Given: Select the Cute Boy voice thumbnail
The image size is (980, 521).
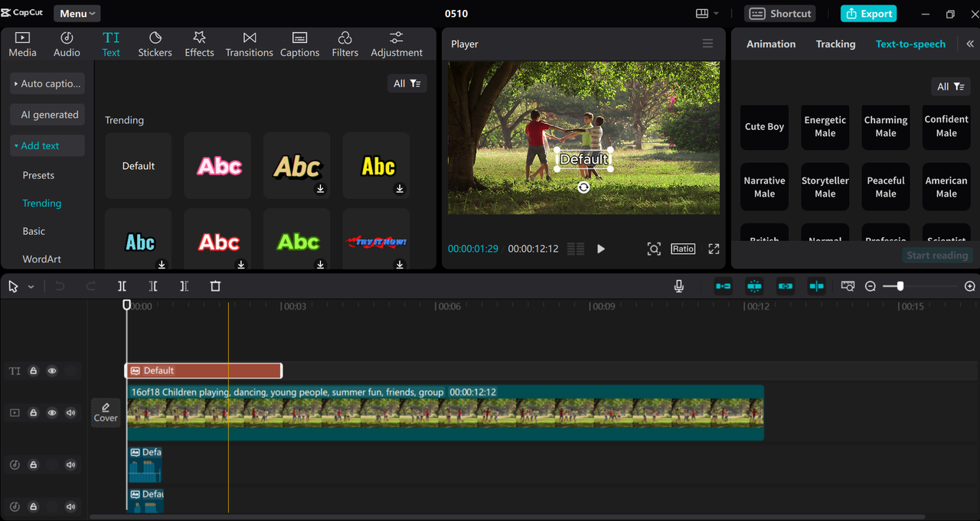Looking at the screenshot, I should (764, 127).
